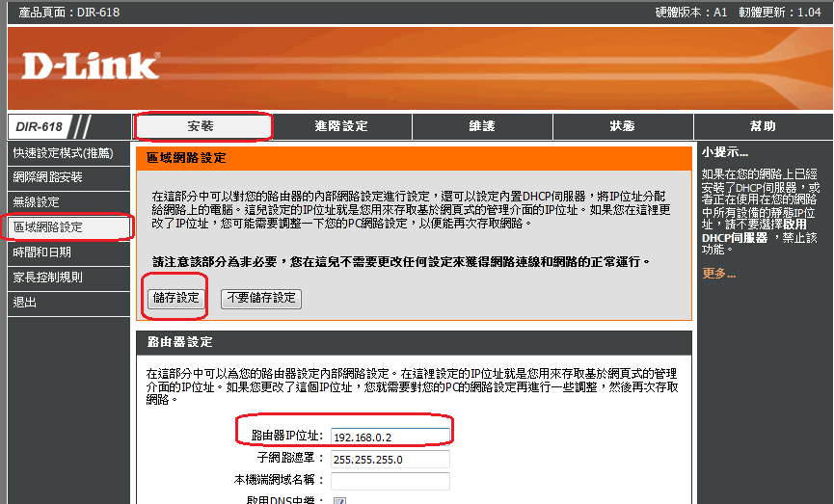Click the 小提示... heading
Image resolution: width=834 pixels, height=504 pixels.
click(x=724, y=152)
